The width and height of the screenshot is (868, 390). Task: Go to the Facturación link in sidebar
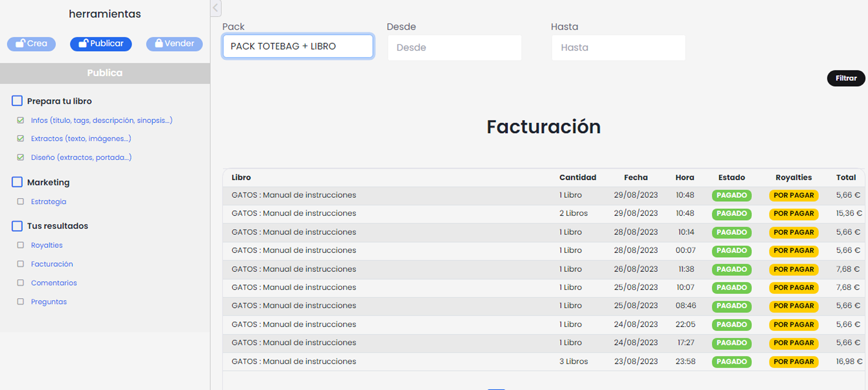point(52,264)
